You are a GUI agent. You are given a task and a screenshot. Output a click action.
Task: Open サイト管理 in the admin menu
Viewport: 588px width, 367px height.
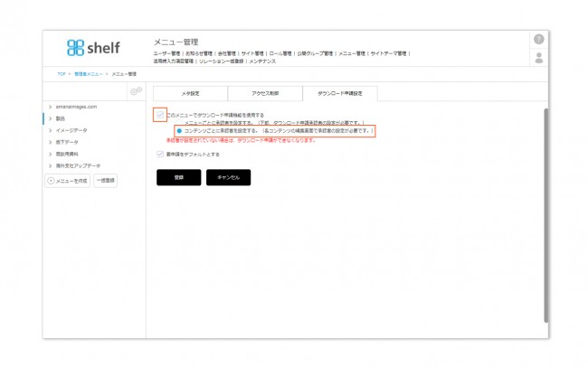point(252,53)
